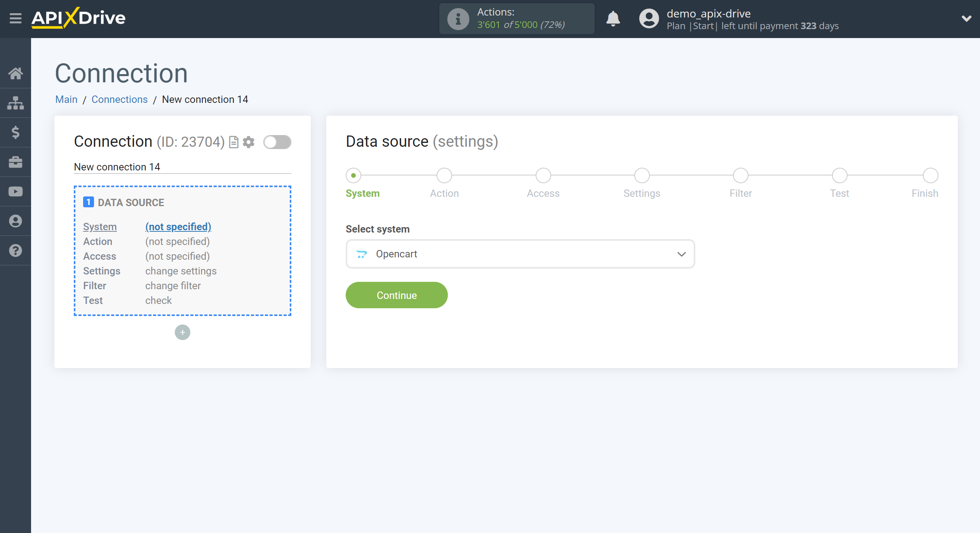980x533 pixels.
Task: Click Continue to proceed to Action step
Action: coord(397,295)
